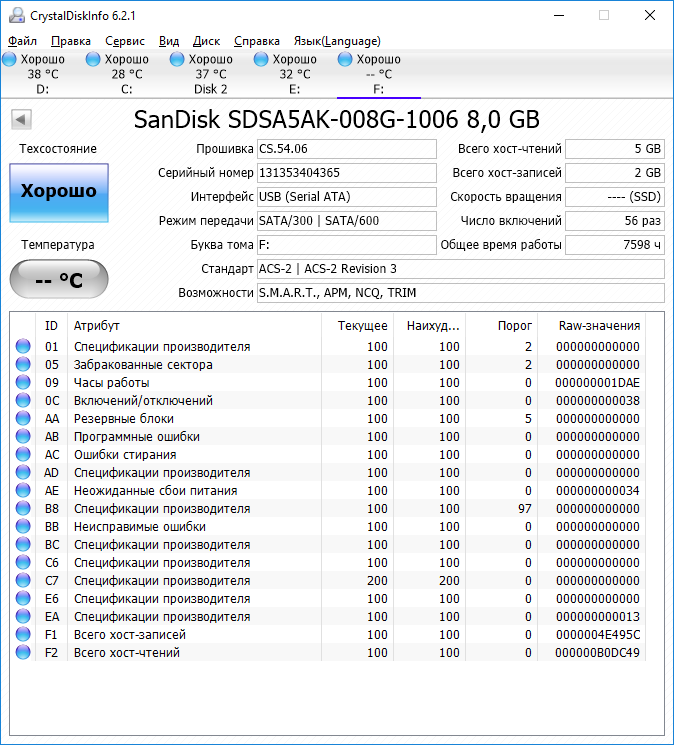Click the Атрибут column header

point(194,325)
